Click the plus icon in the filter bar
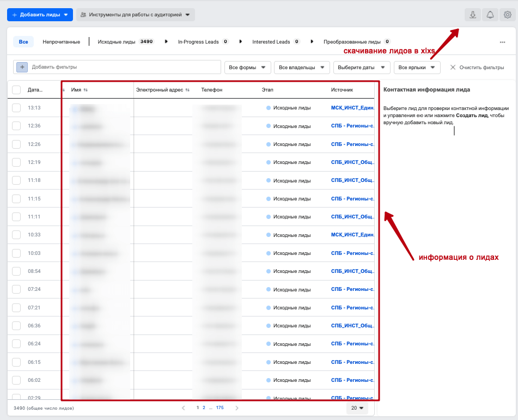This screenshot has width=518, height=420. coord(22,67)
